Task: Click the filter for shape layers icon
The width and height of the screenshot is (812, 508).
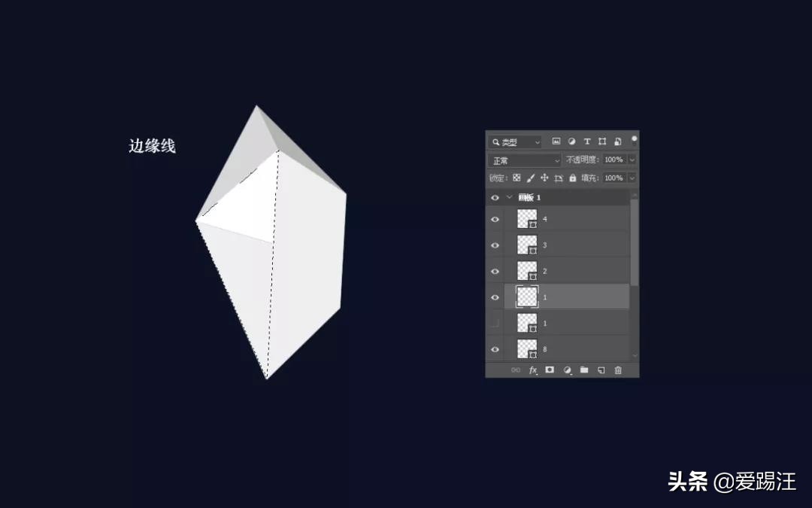Action: [x=604, y=141]
